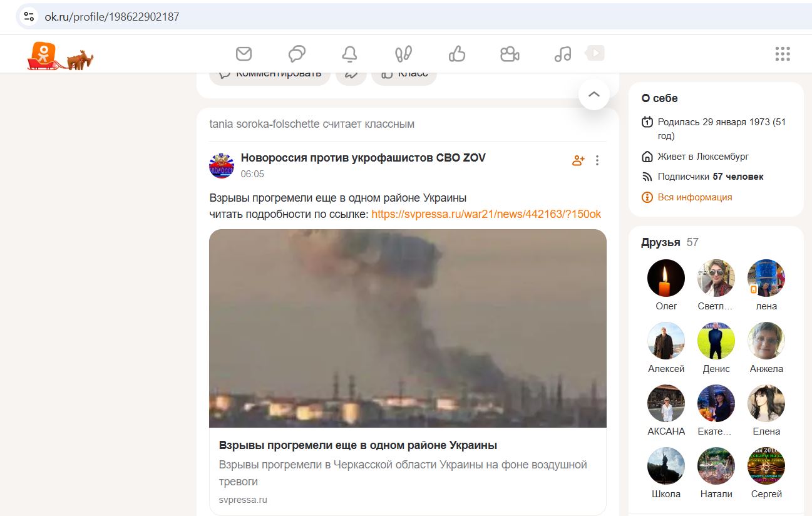Open Videos with the play icon

[x=595, y=54]
